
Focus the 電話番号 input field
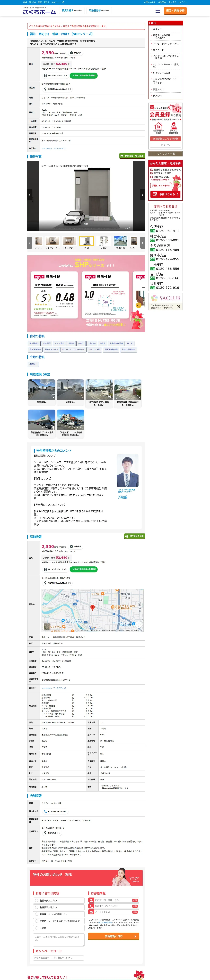pyautogui.click(x=114, y=906)
